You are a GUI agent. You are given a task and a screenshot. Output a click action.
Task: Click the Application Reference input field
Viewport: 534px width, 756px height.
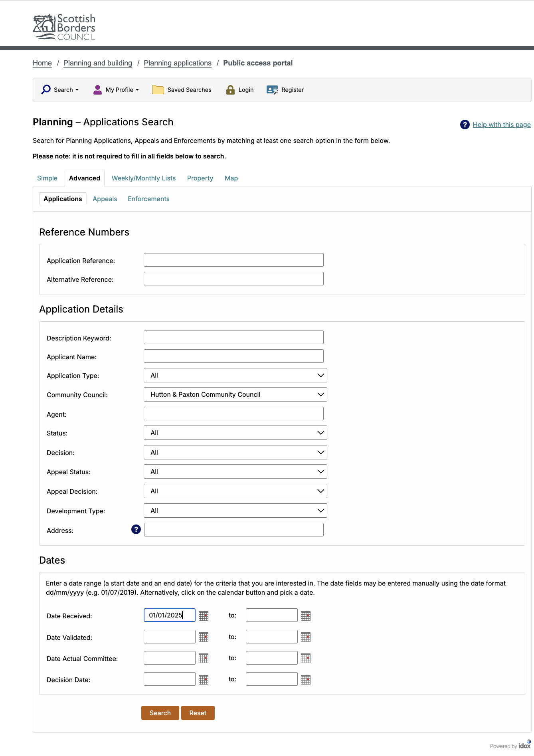[x=233, y=260]
